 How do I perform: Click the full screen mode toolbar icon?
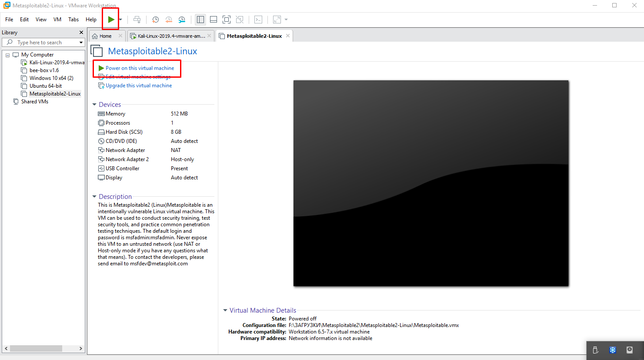227,20
